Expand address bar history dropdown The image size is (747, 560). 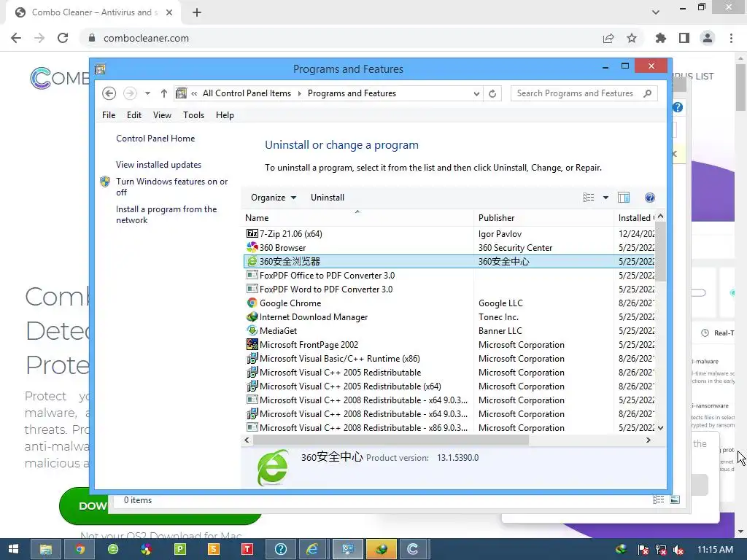(x=476, y=93)
